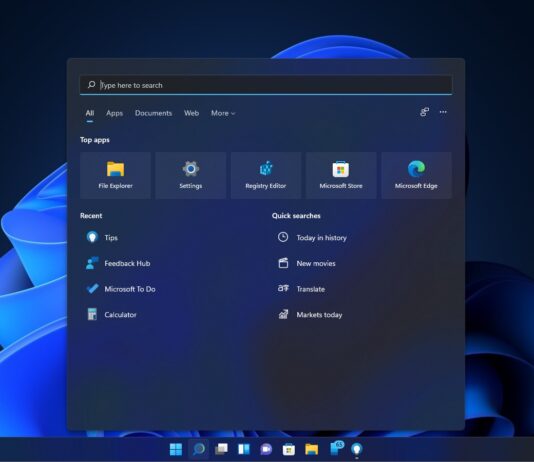This screenshot has height=462, width=534.
Task: Select the New movies quick search
Action: [x=307, y=263]
